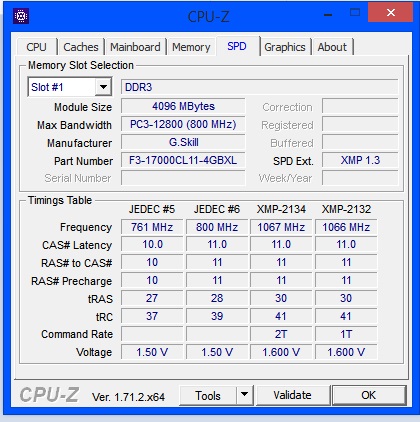Click the JEDEC #5 1.50 V voltage cell

(152, 352)
